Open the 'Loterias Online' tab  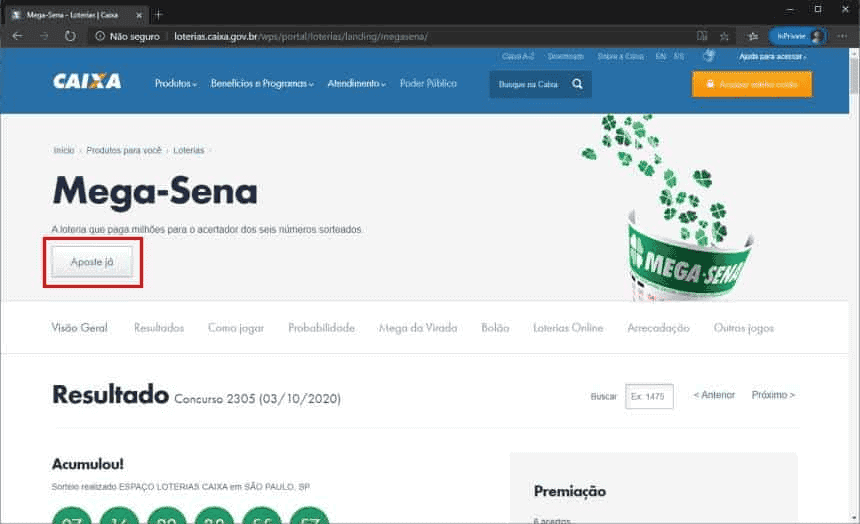point(568,328)
